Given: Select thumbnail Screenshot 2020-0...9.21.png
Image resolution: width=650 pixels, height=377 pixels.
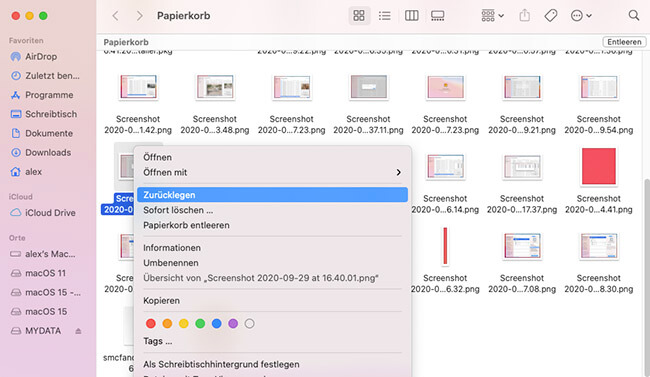Looking at the screenshot, I should pos(522,87).
